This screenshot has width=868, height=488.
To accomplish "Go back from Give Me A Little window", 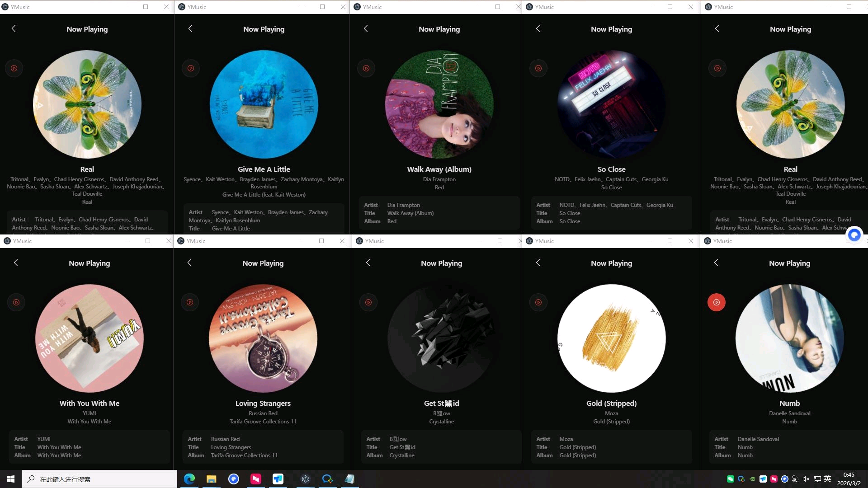I will coord(190,28).
